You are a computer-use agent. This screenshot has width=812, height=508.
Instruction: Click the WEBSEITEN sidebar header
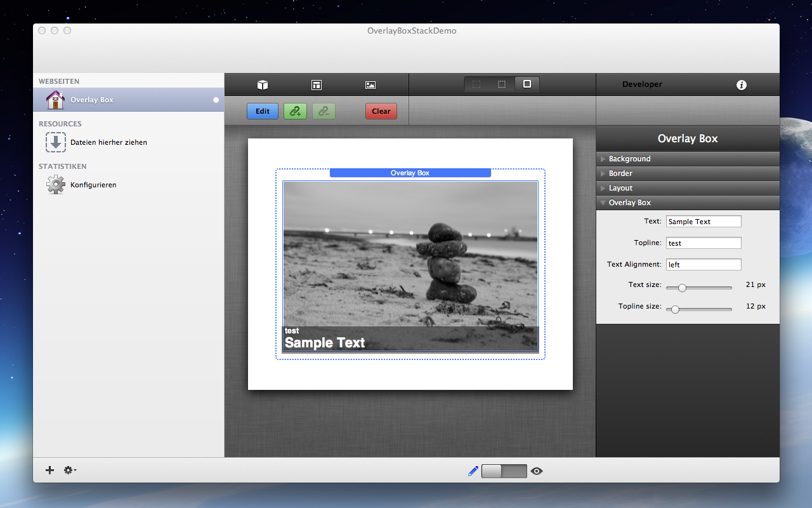click(59, 81)
